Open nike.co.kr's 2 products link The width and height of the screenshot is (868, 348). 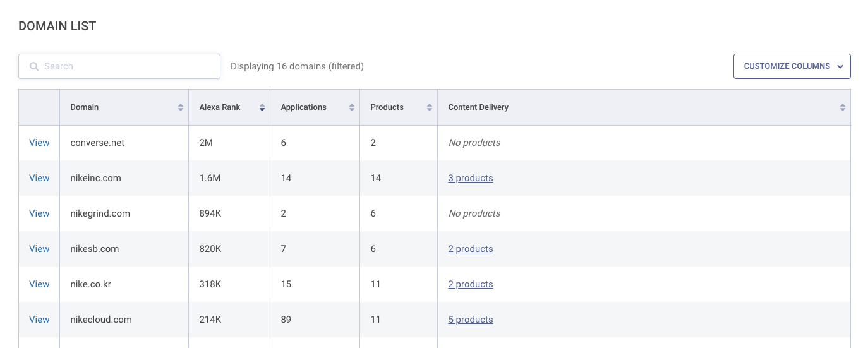click(470, 284)
